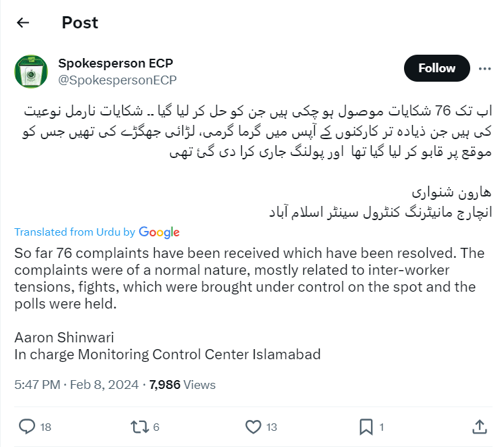Click the Post page heading
The image size is (504, 447).
point(80,22)
